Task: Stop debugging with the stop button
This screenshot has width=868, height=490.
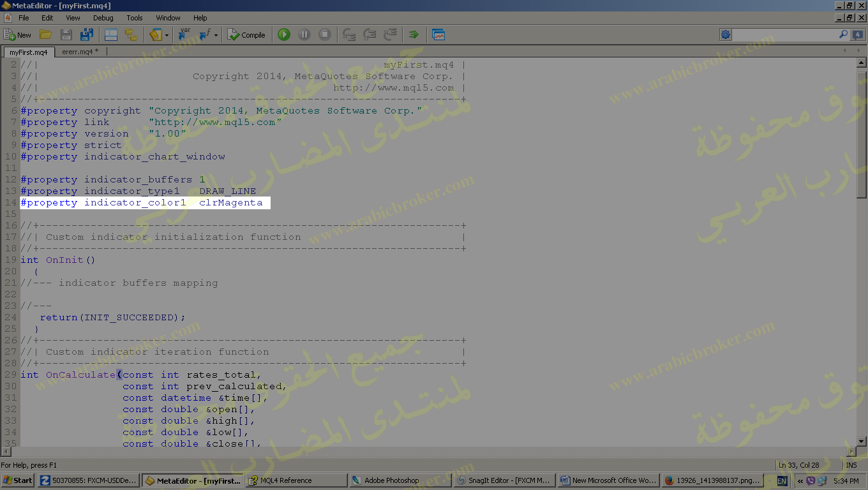Action: pyautogui.click(x=325, y=35)
